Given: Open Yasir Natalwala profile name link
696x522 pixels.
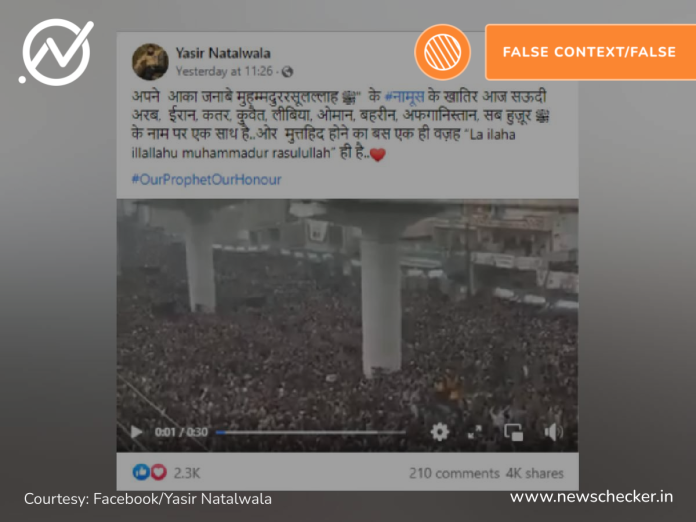Looking at the screenshot, I should (x=223, y=53).
